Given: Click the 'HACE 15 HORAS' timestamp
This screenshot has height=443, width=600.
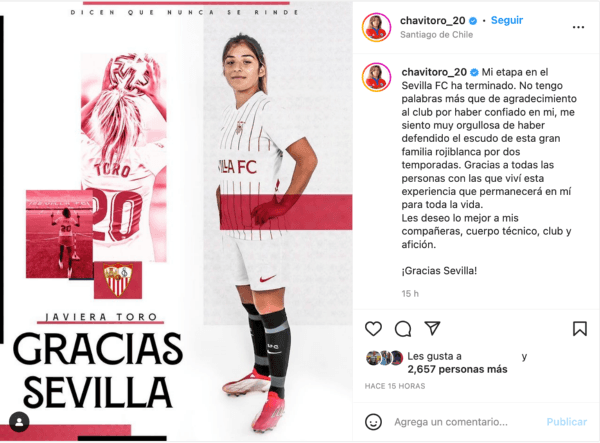Looking at the screenshot, I should pyautogui.click(x=395, y=386).
